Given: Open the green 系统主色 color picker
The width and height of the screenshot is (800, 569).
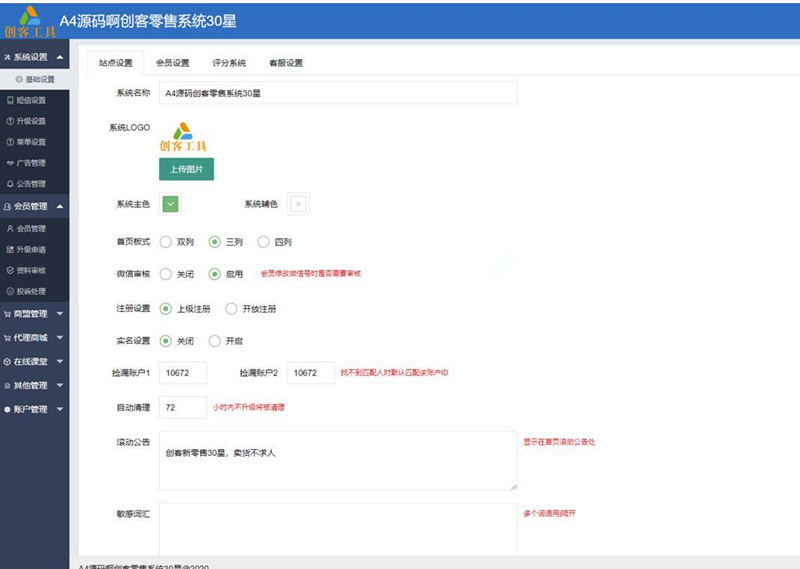Looking at the screenshot, I should 170,204.
